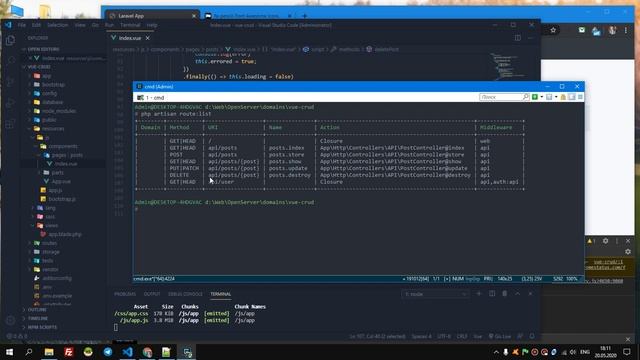
Task: Select the '1 - cmd' console tab
Action: [151, 98]
